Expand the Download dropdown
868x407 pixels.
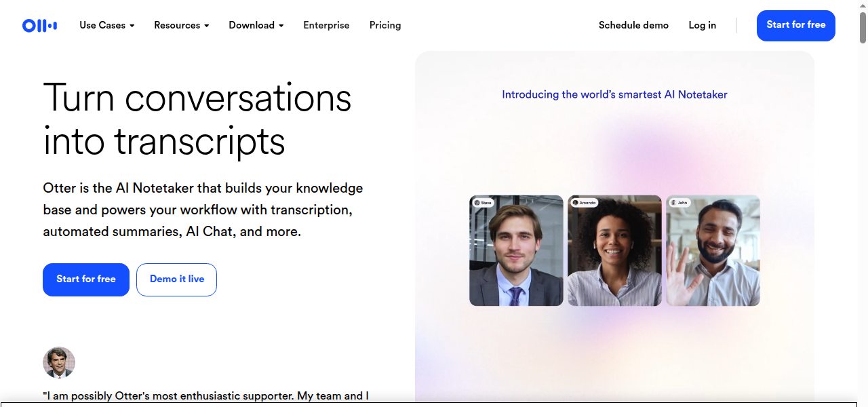256,25
